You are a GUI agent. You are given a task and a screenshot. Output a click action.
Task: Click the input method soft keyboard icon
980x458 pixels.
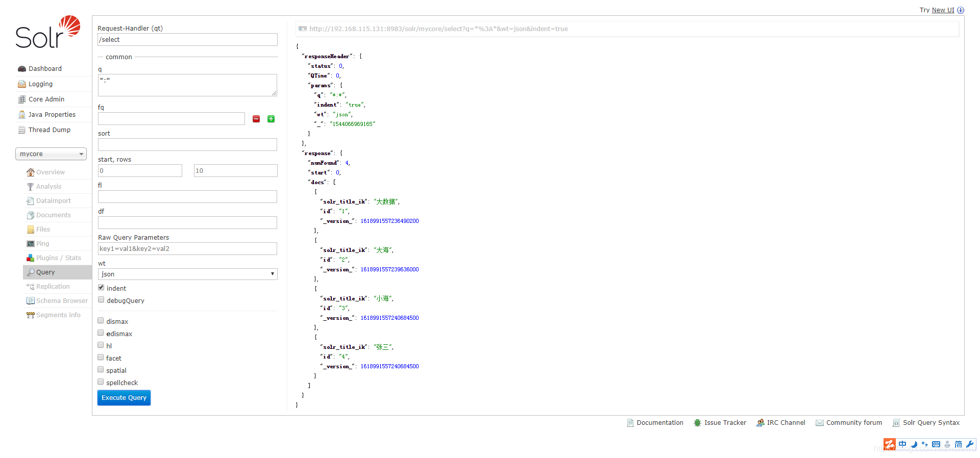[x=936, y=444]
